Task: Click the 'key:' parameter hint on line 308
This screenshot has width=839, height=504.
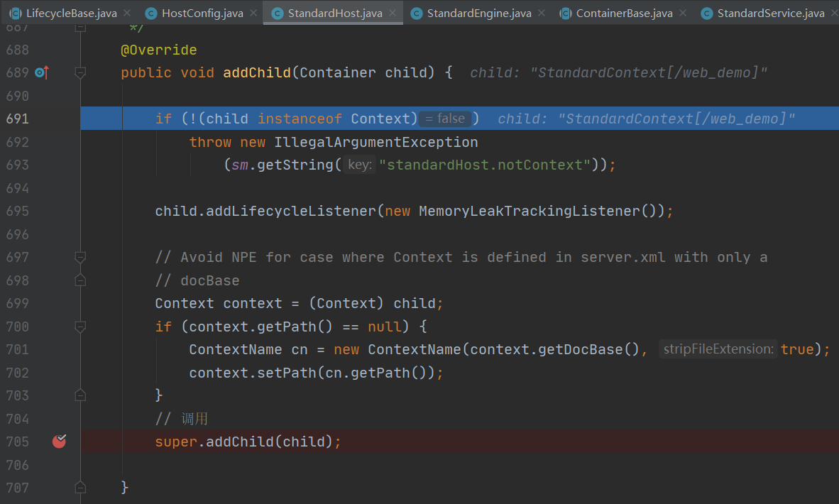Action: click(360, 165)
